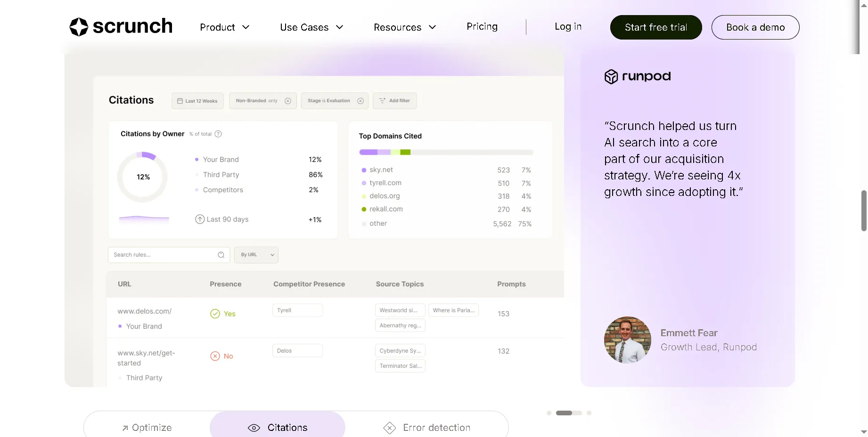Expand the Product chevron arrow

click(246, 27)
